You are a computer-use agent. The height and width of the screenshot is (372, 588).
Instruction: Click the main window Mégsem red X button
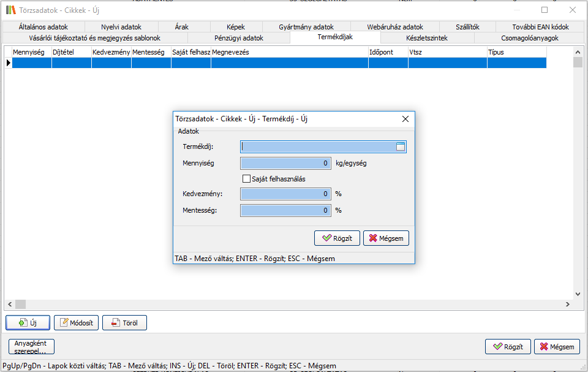coord(557,347)
